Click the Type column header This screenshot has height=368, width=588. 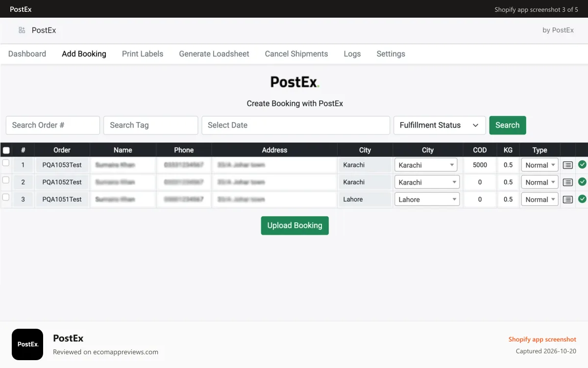tap(539, 150)
